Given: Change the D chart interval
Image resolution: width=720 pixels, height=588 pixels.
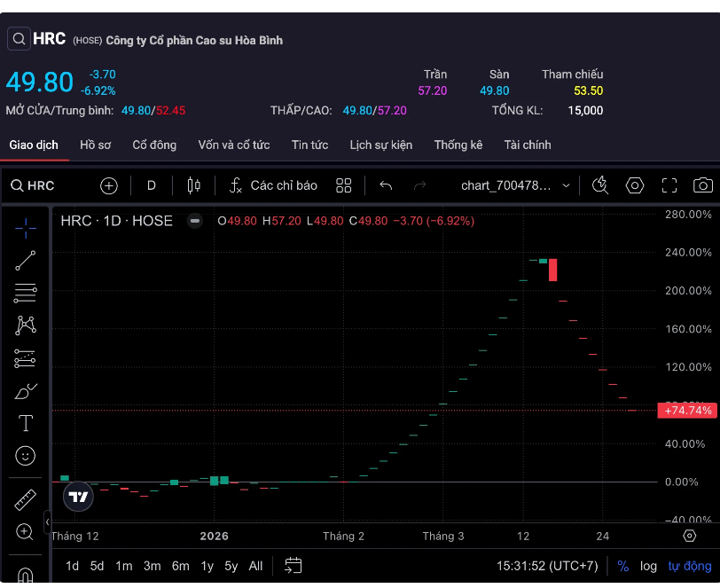Looking at the screenshot, I should click(151, 185).
